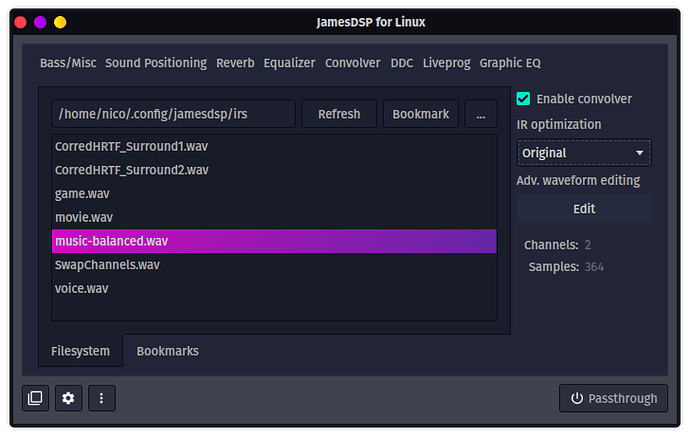The image size is (690, 437).
Task: Click the yellow window control button
Action: [60, 22]
